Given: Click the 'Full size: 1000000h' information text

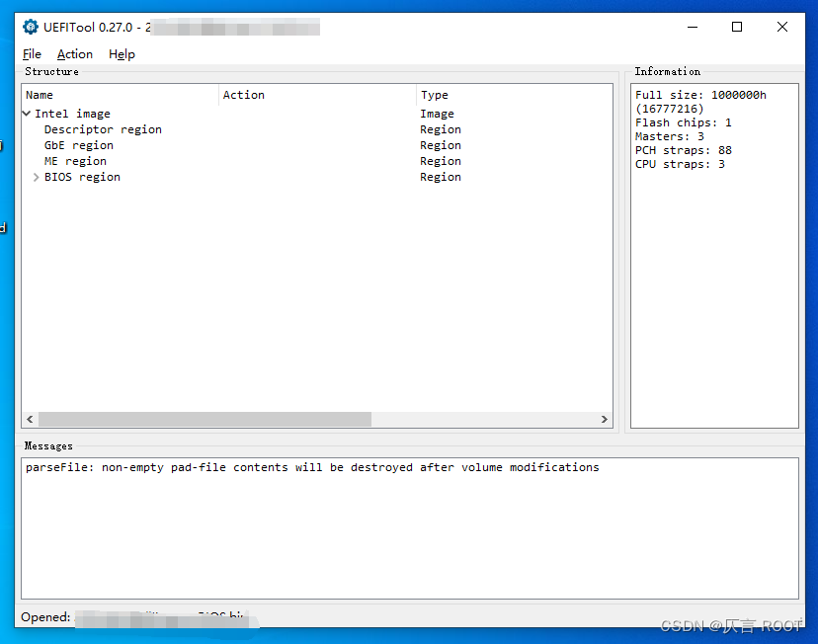Looking at the screenshot, I should pyautogui.click(x=700, y=95).
